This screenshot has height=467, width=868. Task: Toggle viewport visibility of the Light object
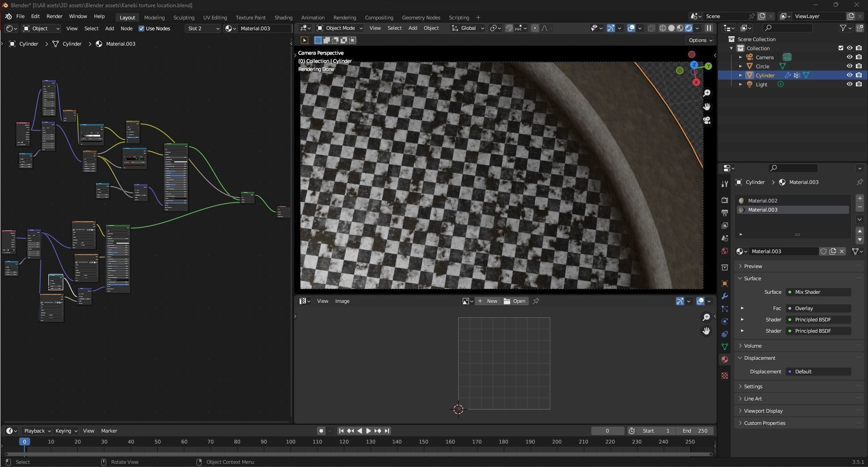(849, 85)
